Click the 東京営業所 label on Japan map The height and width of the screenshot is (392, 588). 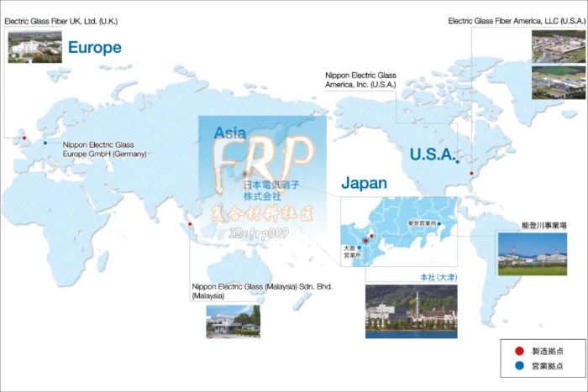tap(422, 223)
